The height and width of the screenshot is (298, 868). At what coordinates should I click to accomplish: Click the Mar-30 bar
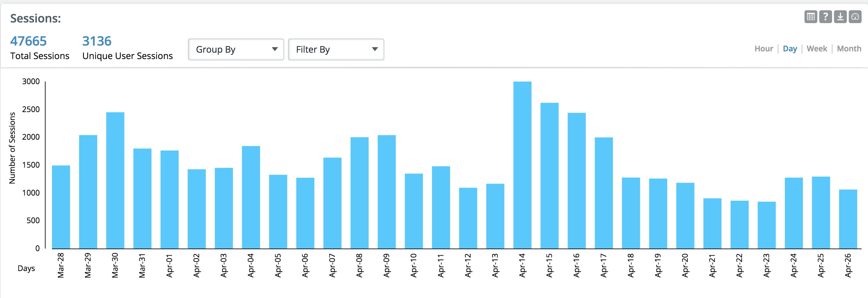(115, 180)
